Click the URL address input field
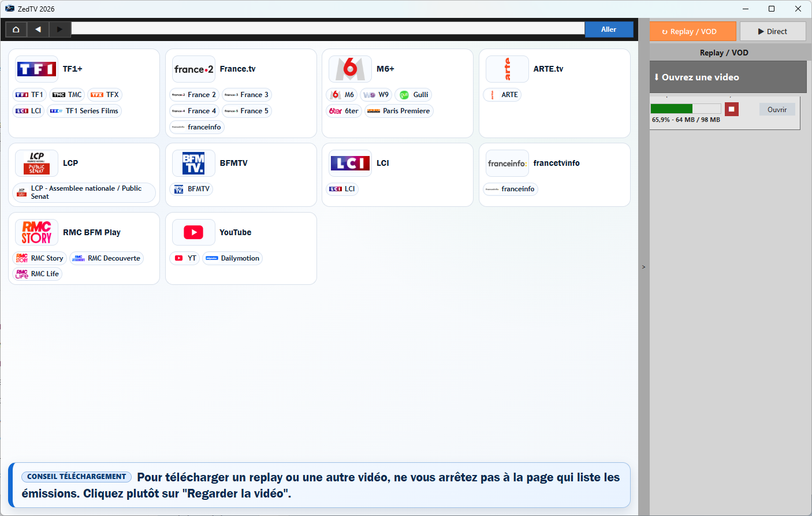812x516 pixels. coord(327,29)
